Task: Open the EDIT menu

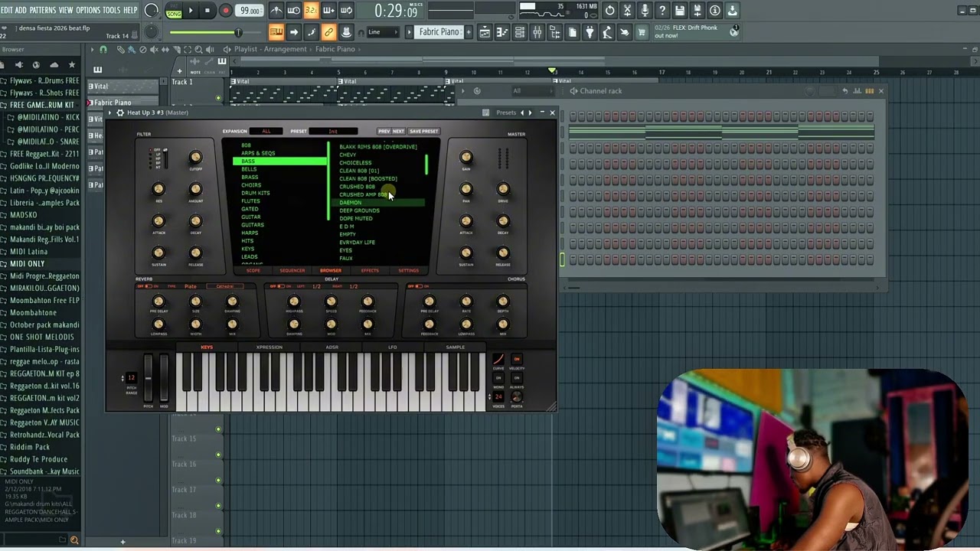Action: 6,10
